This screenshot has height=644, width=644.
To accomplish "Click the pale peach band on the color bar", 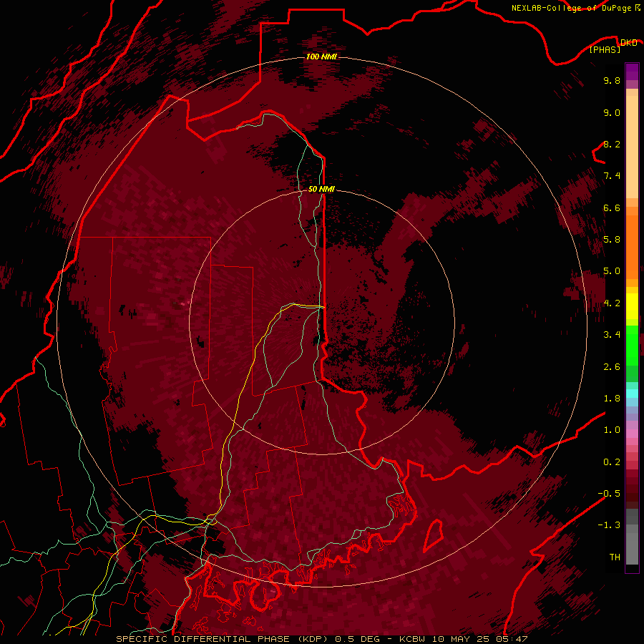I will [x=632, y=147].
